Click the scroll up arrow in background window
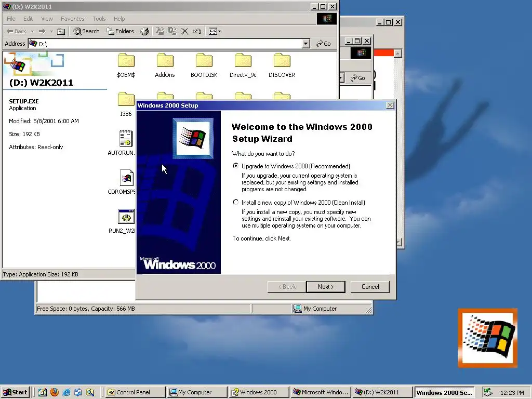The image size is (532, 399). click(397, 54)
